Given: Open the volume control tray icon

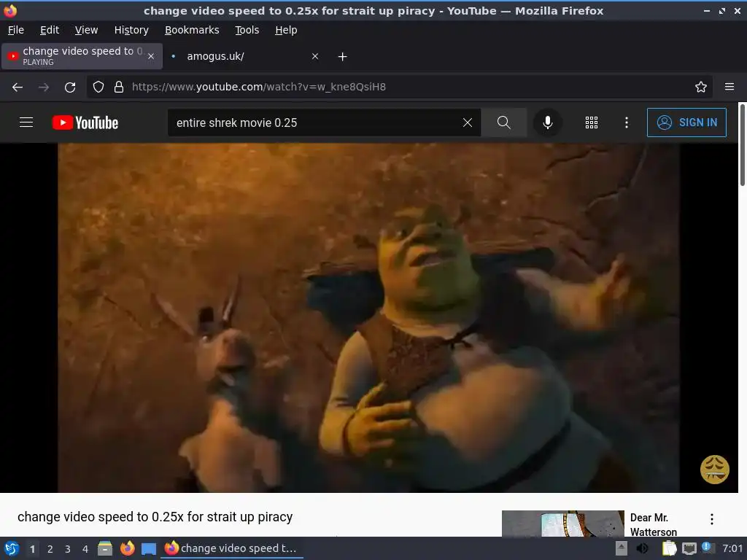Looking at the screenshot, I should click(642, 548).
